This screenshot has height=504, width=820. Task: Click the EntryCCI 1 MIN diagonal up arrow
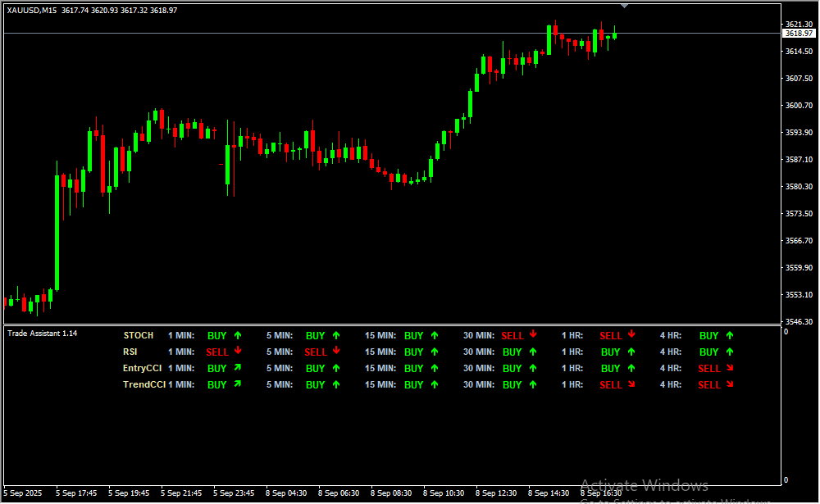[238, 368]
